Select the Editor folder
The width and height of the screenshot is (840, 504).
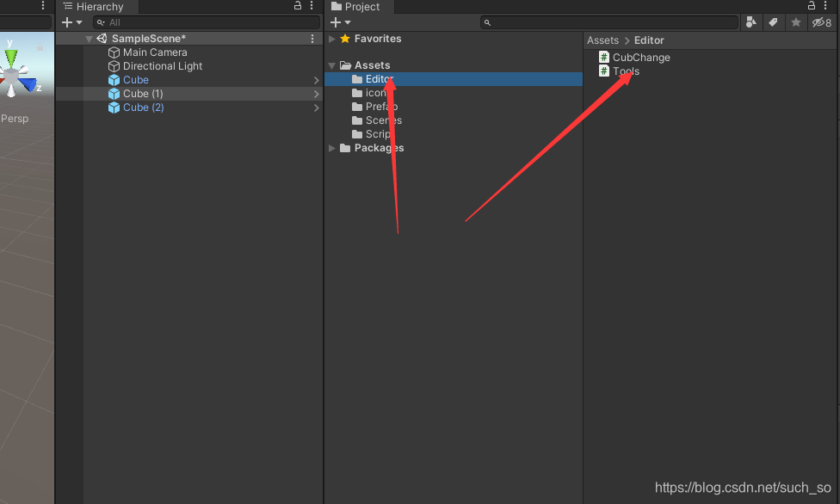coord(454,79)
